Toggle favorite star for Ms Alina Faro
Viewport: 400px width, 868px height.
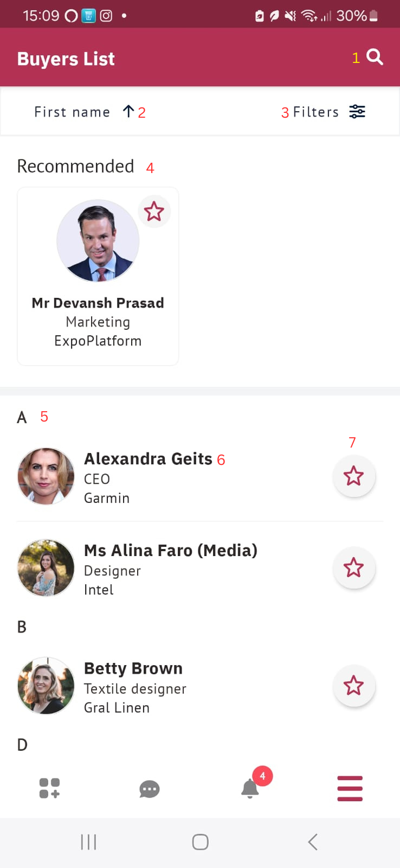[353, 567]
